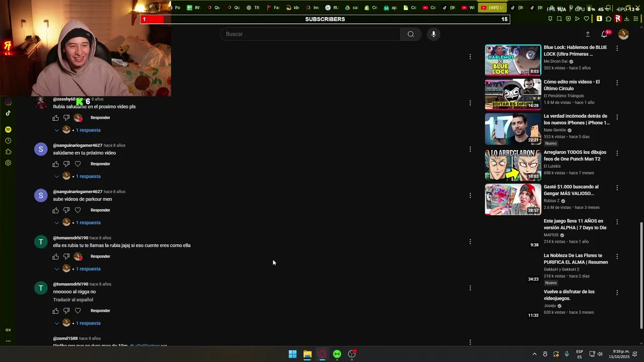Open 'Vuelve a disfrutar de los videojuegos' video title
The image size is (644, 362).
(x=569, y=295)
